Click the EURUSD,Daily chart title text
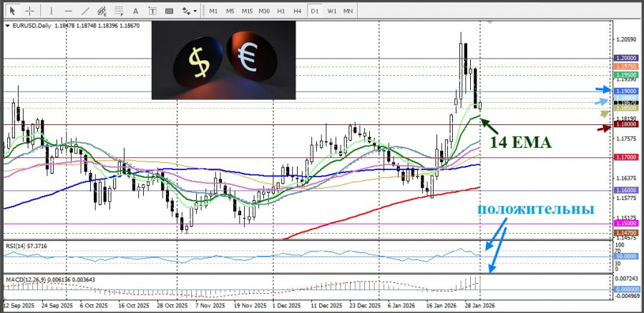The height and width of the screenshot is (313, 644). pos(31,26)
